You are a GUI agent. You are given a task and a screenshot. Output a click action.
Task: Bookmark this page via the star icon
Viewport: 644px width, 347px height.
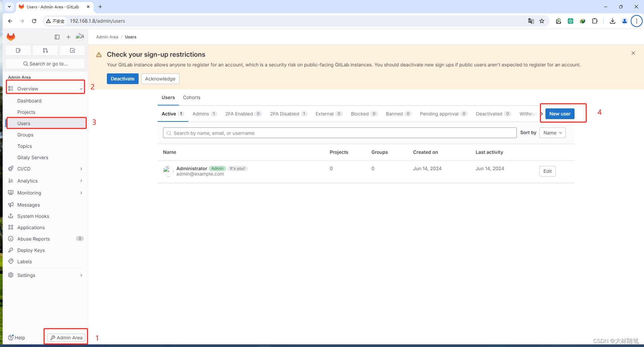tap(542, 21)
